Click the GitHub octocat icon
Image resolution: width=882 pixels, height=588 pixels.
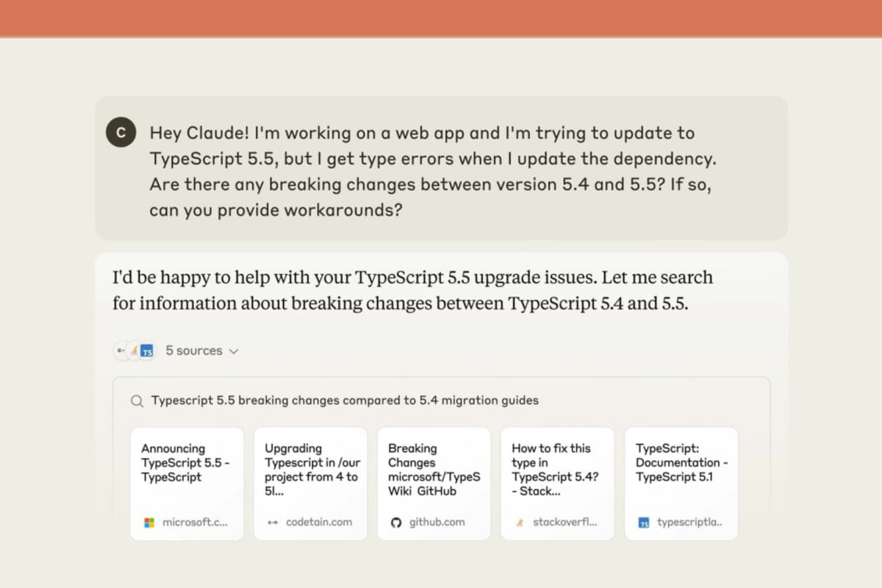point(396,523)
